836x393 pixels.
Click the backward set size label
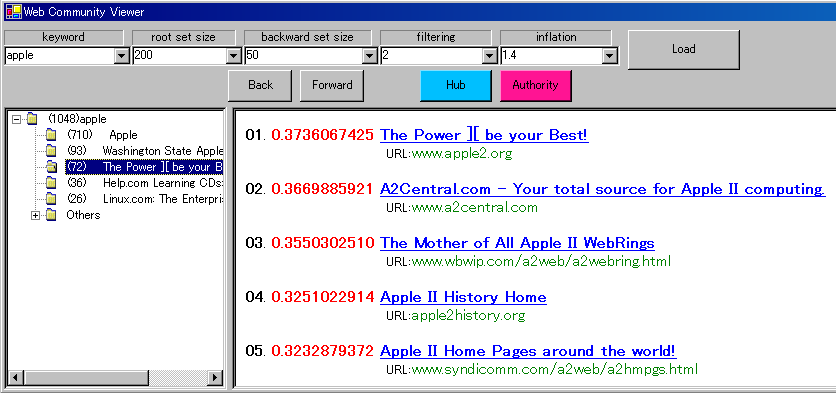coord(307,37)
